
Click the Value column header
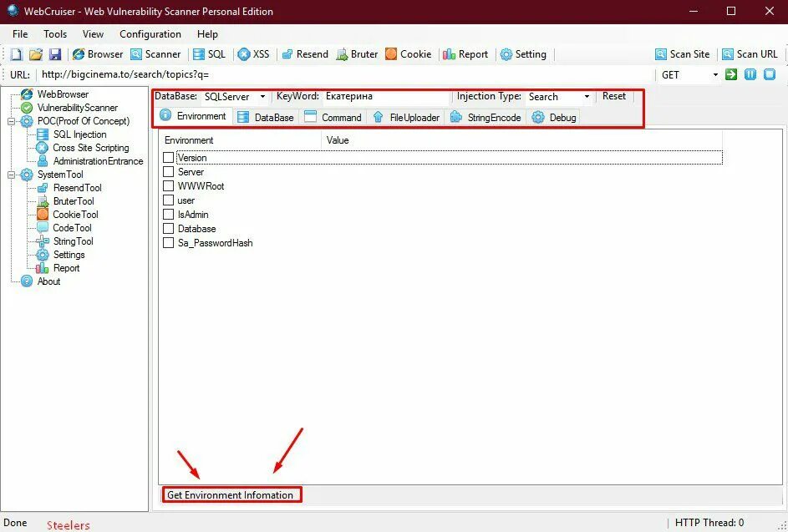521,140
